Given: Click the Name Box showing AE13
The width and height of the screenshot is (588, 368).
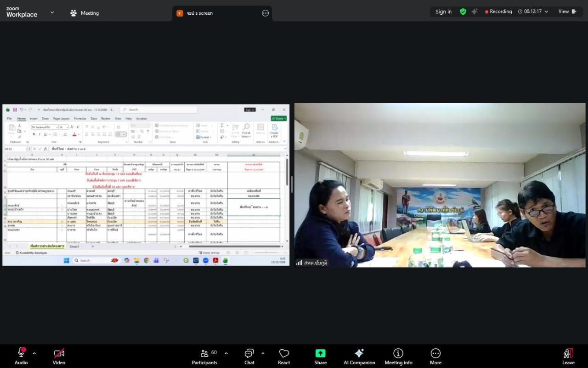Looking at the screenshot, I should 15,149.
